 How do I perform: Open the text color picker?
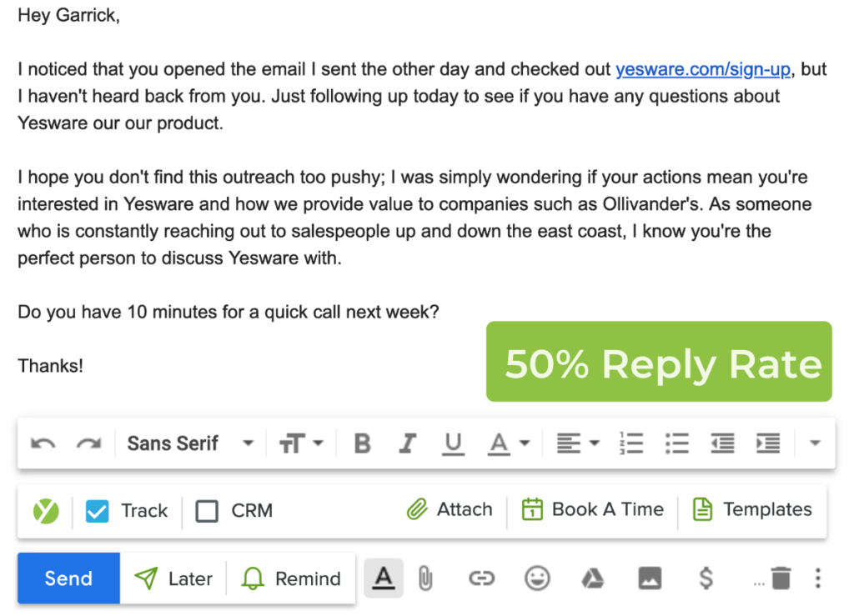pyautogui.click(x=508, y=443)
